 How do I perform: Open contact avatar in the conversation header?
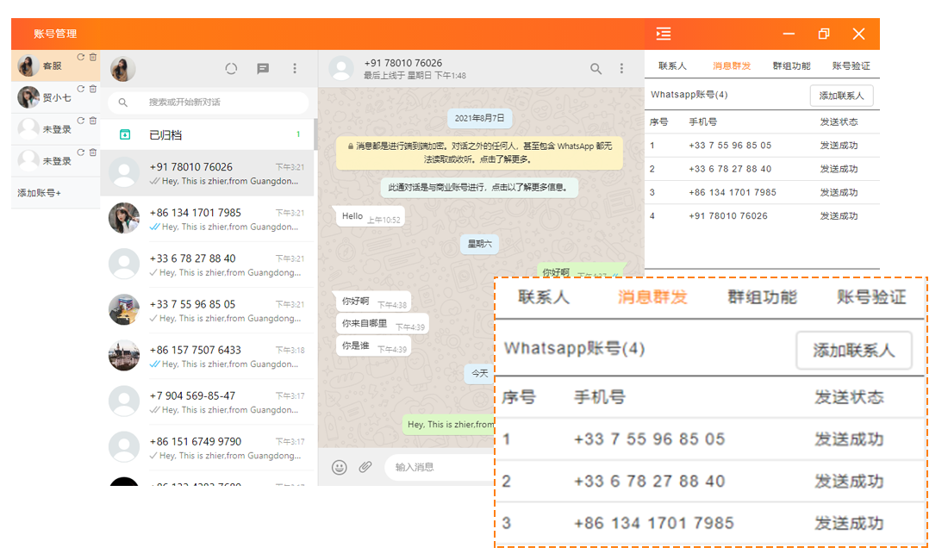coord(341,69)
